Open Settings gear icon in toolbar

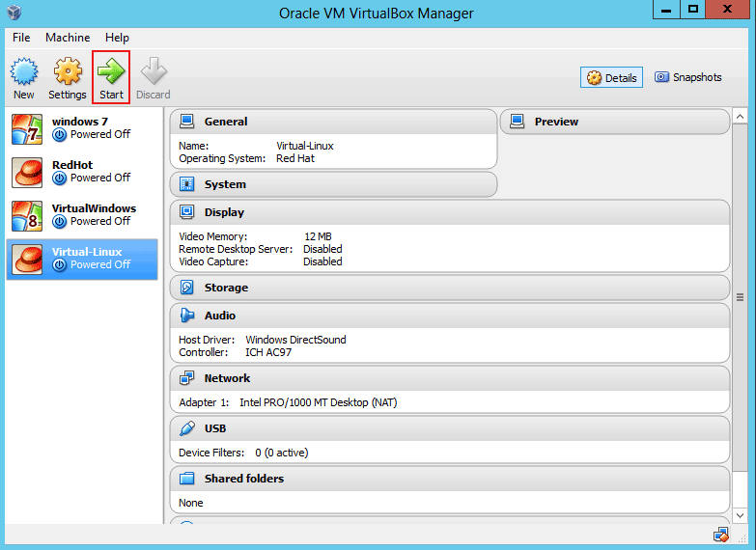(68, 71)
